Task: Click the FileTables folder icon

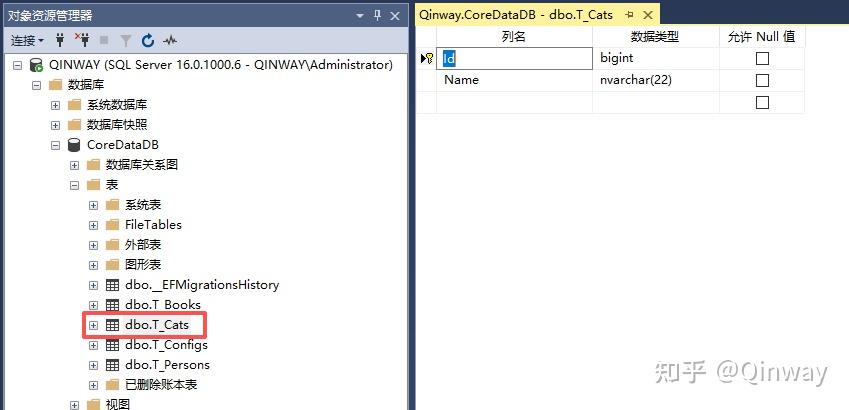Action: point(112,225)
